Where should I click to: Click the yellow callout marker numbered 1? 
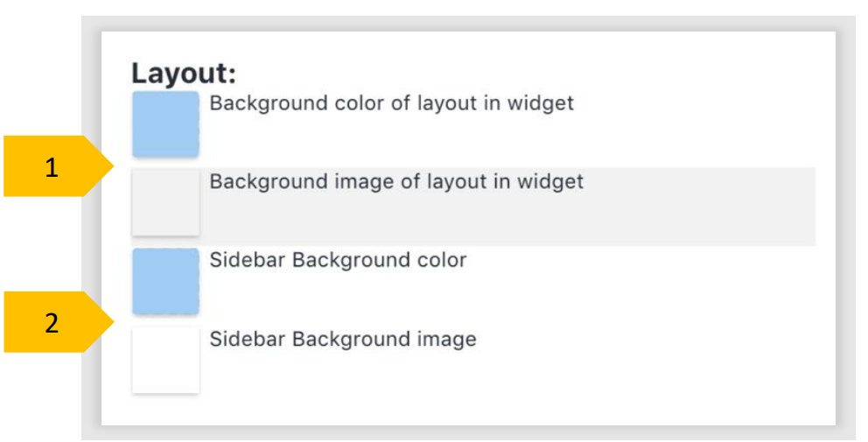click(x=52, y=166)
